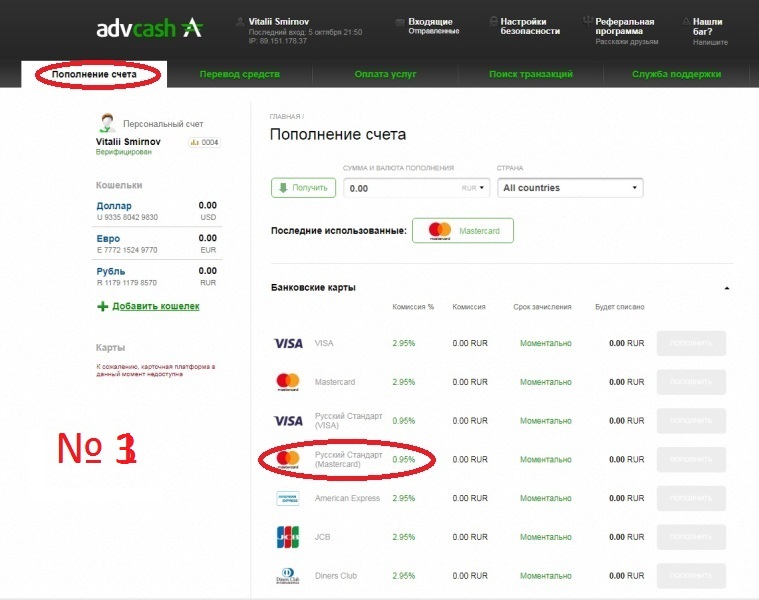Screen dimensions: 759x600
Task: Click the security settings lock icon
Action: click(493, 22)
